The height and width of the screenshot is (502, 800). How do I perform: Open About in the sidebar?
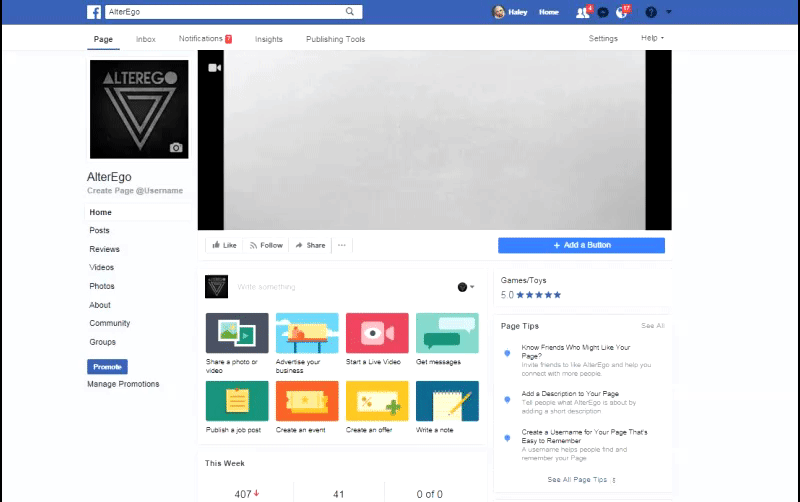pos(100,305)
